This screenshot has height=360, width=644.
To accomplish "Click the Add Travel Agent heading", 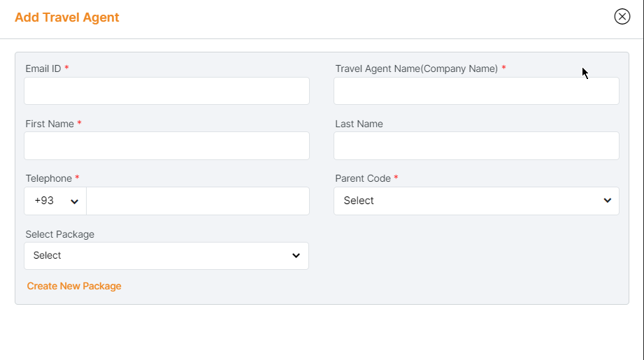I will point(67,17).
